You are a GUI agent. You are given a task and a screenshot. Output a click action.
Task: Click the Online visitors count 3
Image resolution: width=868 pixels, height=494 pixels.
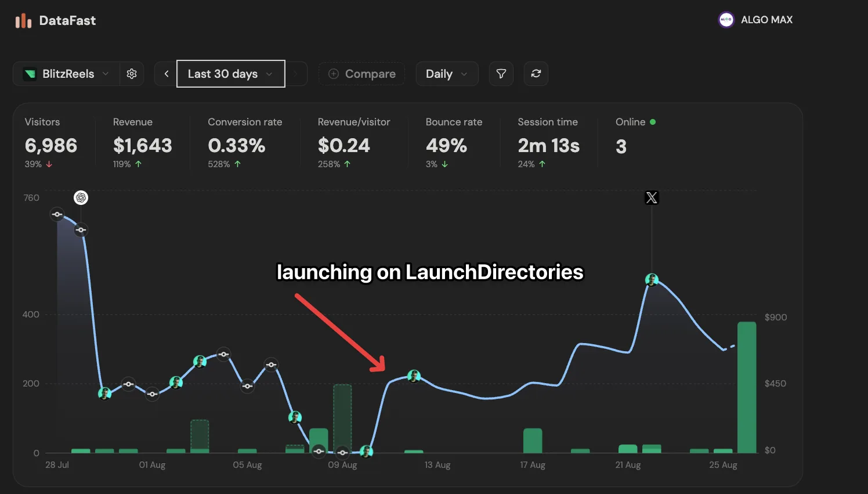tap(621, 146)
